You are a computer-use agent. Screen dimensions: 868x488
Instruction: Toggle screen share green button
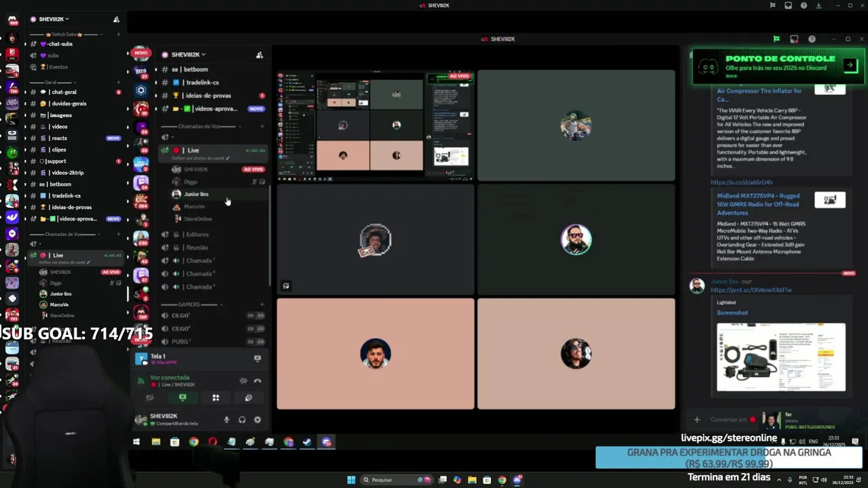click(182, 398)
